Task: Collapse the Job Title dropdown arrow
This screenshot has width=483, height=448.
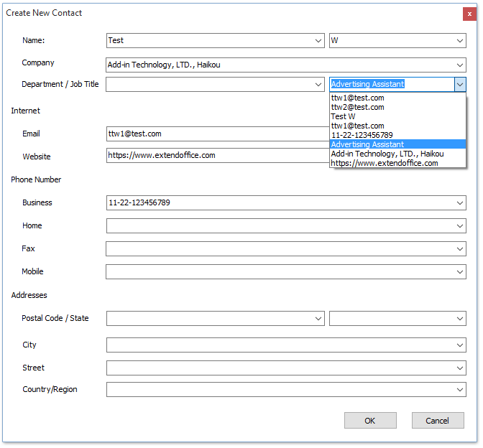Action: 460,84
